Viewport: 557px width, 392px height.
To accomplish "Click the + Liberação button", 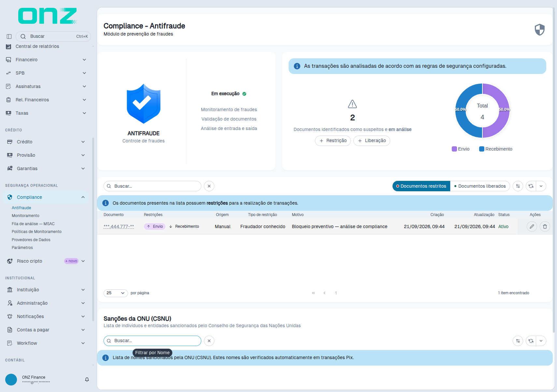I will pos(372,141).
